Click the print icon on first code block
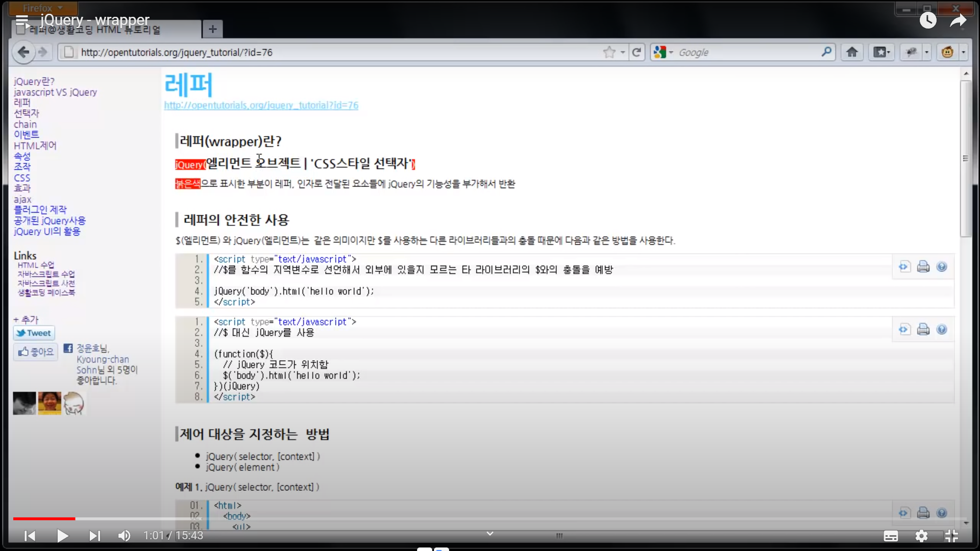This screenshot has width=980, height=551. click(923, 267)
